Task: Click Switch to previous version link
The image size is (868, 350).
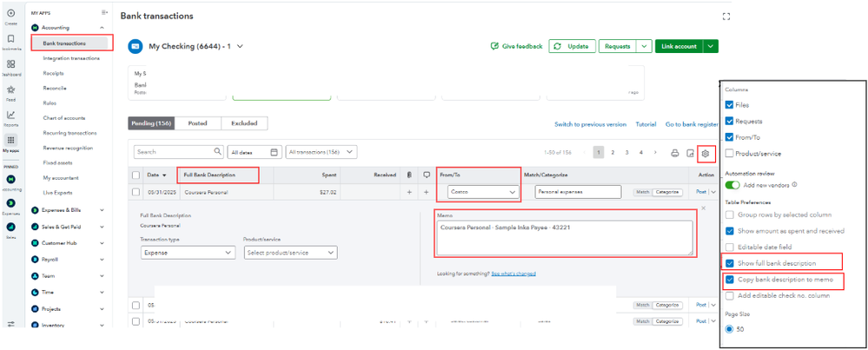Action: [590, 124]
